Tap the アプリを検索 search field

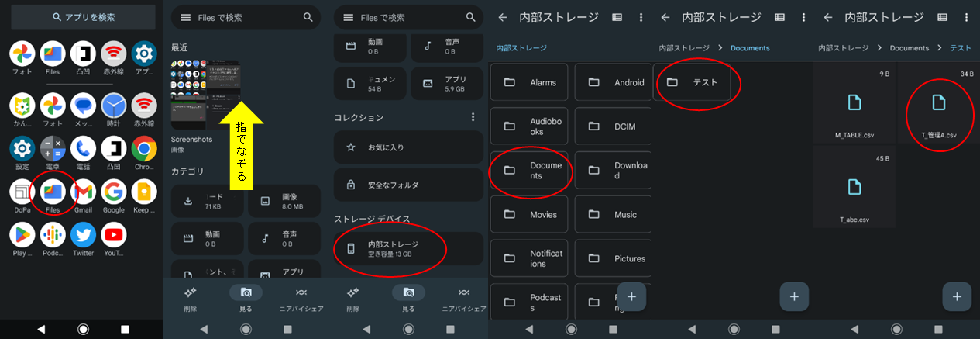point(81,16)
